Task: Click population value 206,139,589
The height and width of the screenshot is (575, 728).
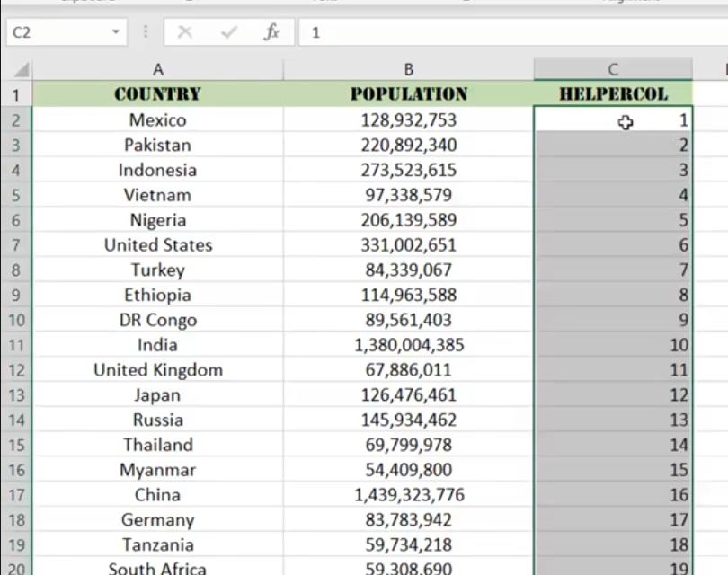Action: point(409,220)
